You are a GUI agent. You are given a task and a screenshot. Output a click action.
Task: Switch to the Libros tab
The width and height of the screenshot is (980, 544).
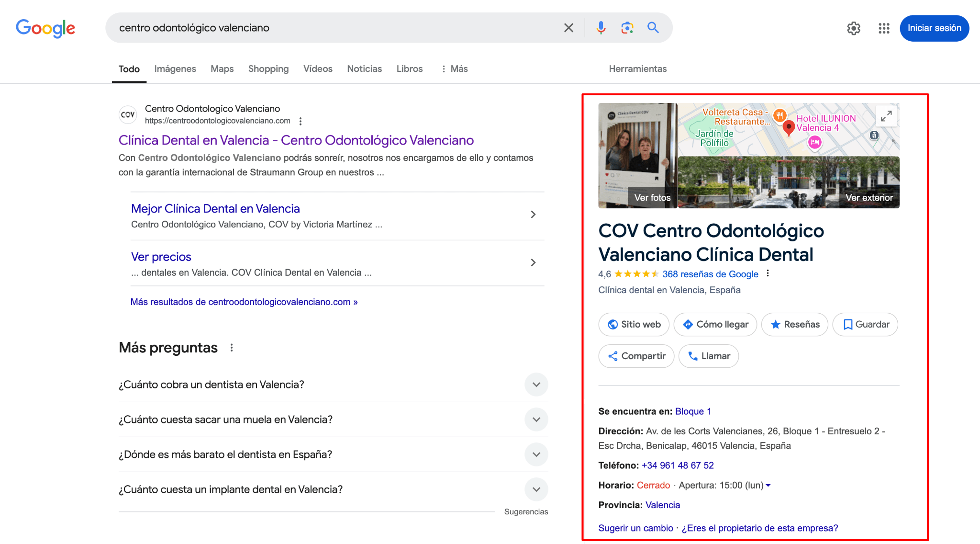point(410,69)
